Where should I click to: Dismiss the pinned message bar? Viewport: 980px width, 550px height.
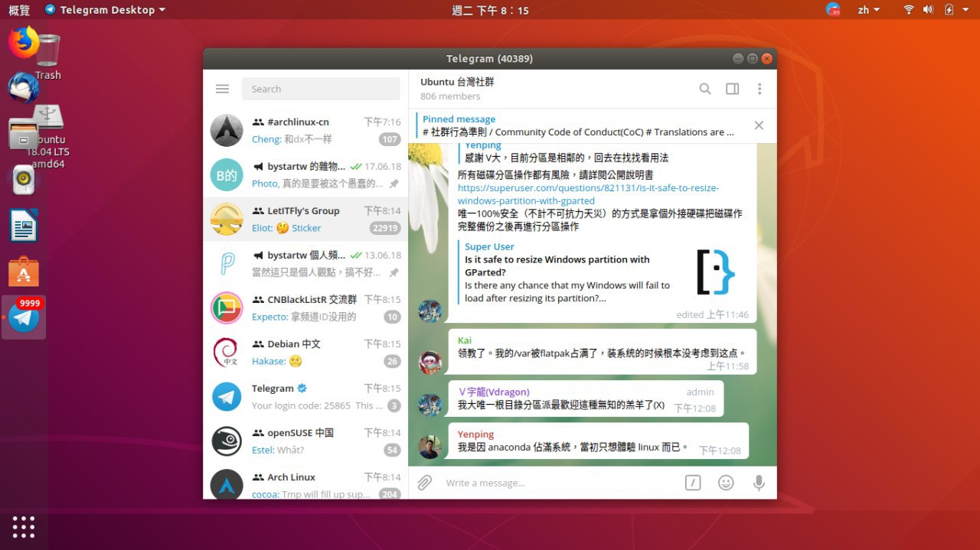tap(759, 125)
